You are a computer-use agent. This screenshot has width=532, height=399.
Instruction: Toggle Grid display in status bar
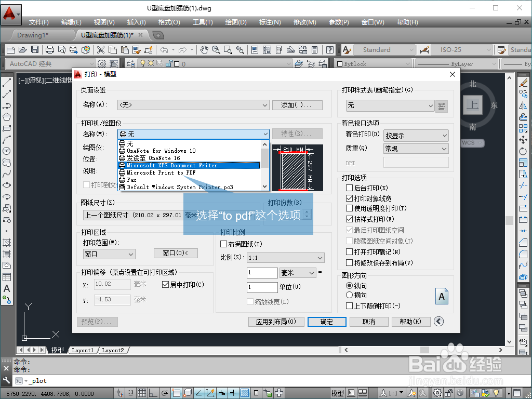pos(142,393)
